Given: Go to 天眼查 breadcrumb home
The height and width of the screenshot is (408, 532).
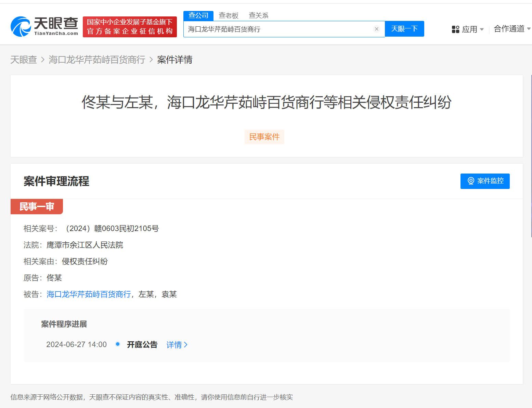Looking at the screenshot, I should [x=24, y=60].
